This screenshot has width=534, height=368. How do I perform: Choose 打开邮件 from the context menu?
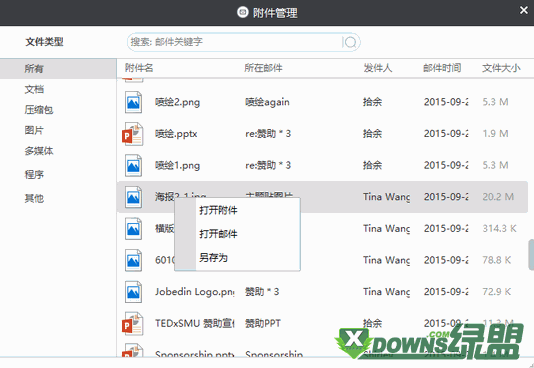click(x=218, y=234)
